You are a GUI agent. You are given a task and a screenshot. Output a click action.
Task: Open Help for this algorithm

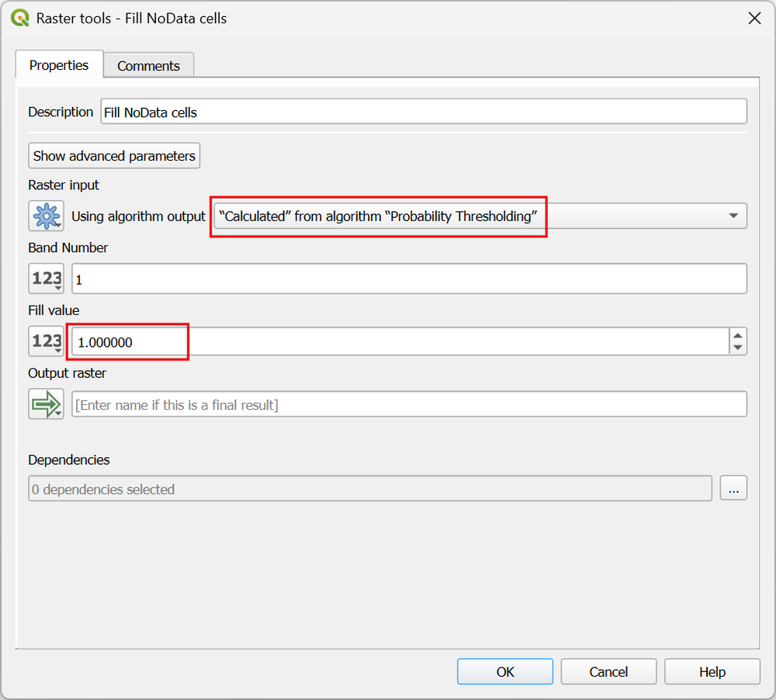pyautogui.click(x=712, y=671)
